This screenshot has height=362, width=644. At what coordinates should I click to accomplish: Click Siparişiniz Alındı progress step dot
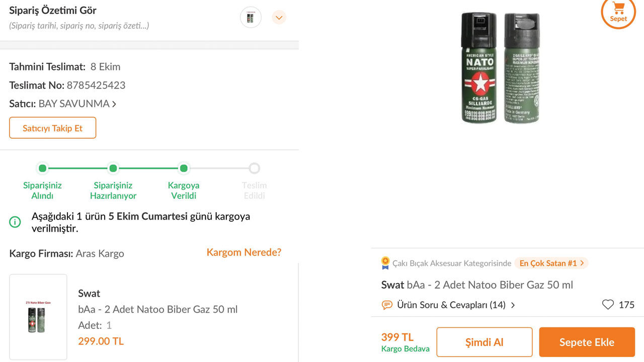[43, 168]
